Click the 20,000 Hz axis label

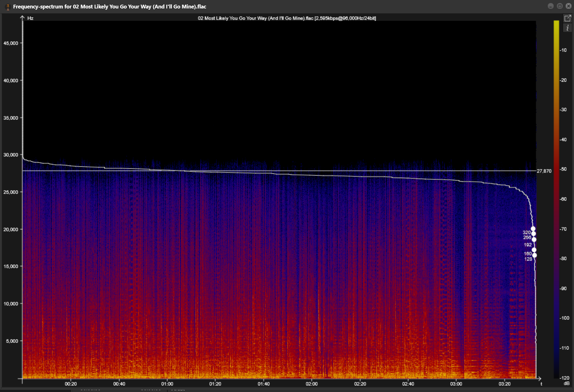(11, 229)
